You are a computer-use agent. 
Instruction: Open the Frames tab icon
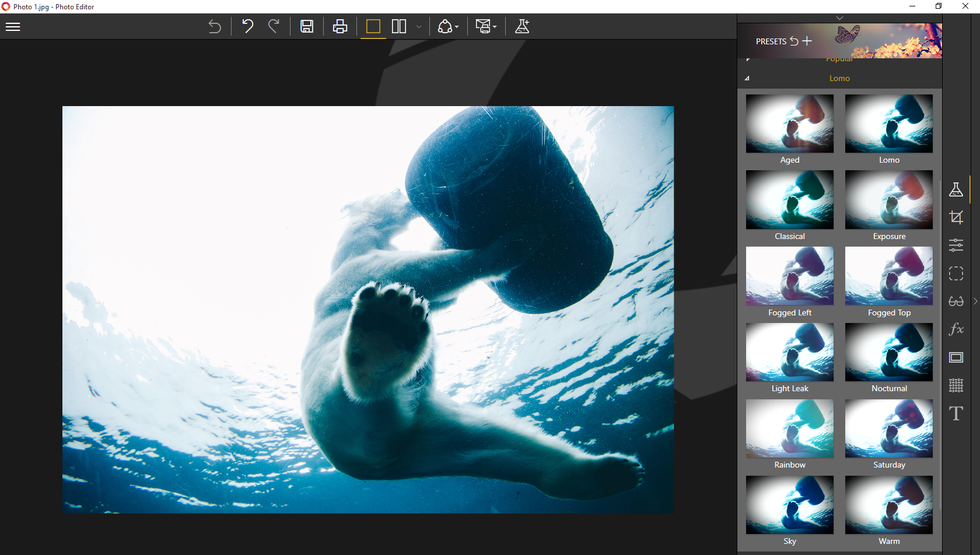(956, 357)
